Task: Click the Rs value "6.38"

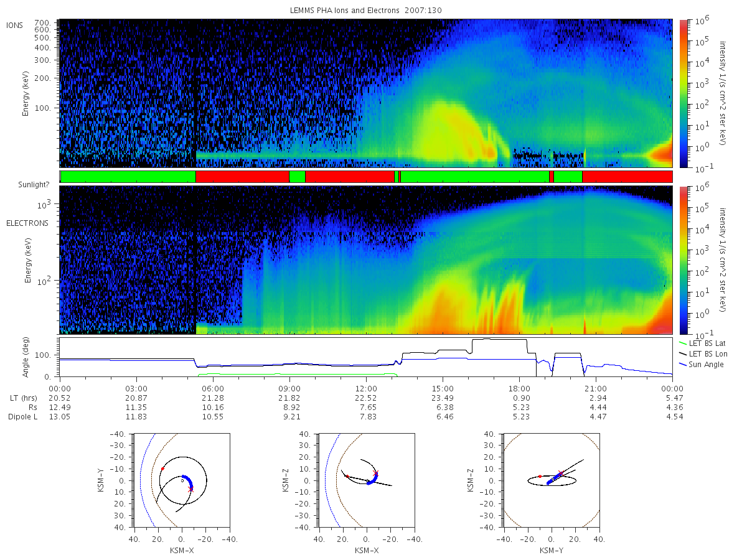Action: (x=443, y=407)
